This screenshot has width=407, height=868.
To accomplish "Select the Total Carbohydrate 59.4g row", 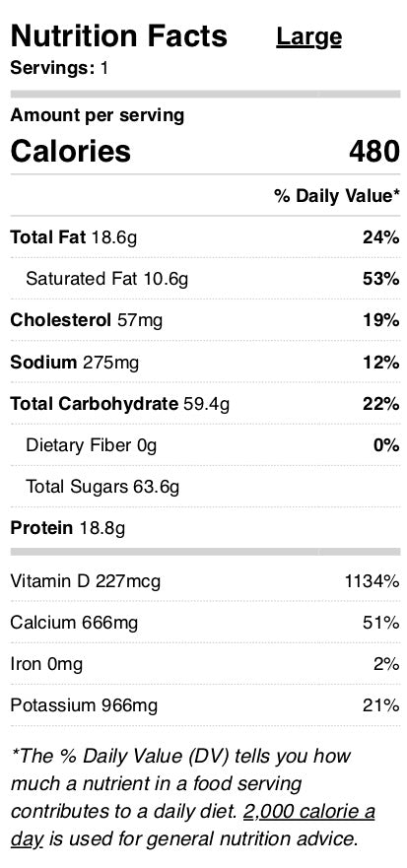I will 205,404.
